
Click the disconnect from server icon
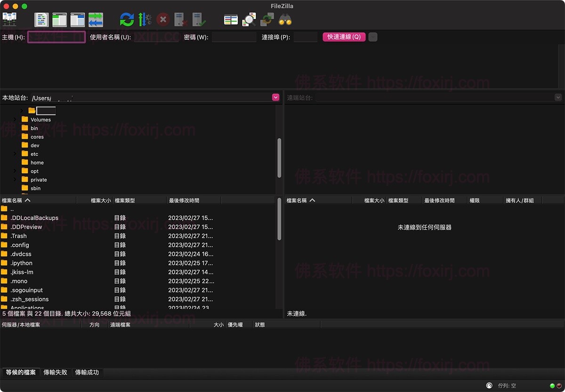(x=181, y=19)
